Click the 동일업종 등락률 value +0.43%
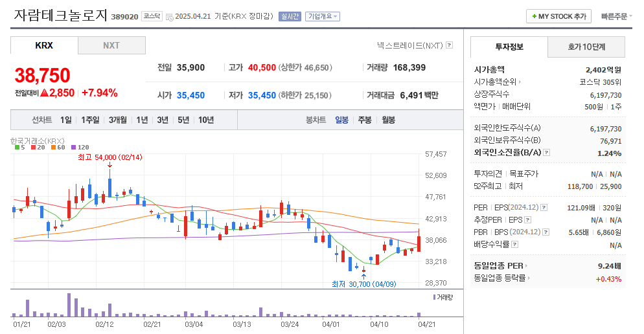 (x=608, y=279)
